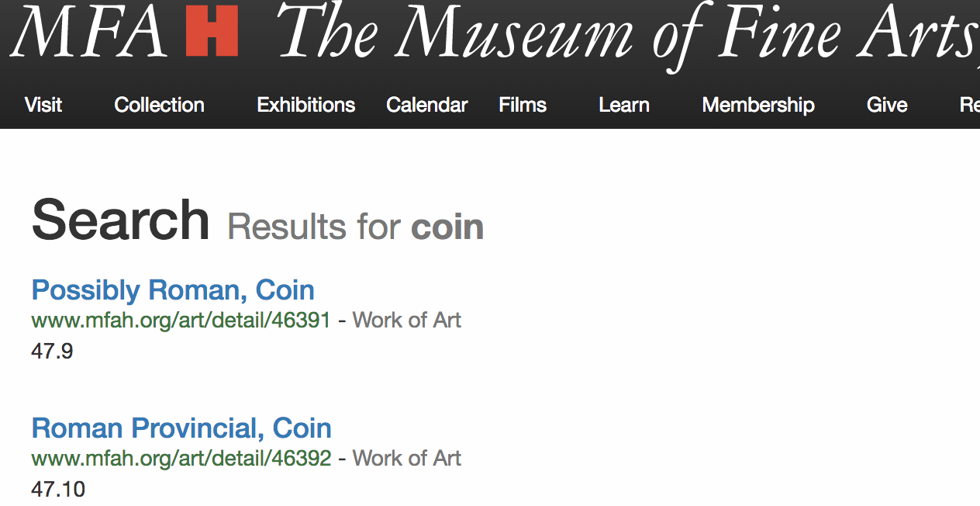Go to the Membership page
The image size is (980, 506).
pos(758,105)
